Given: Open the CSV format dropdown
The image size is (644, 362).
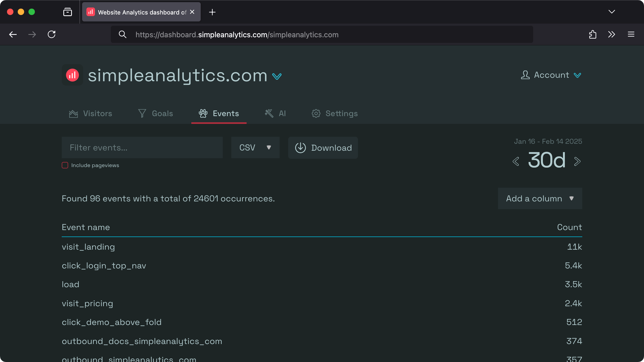Looking at the screenshot, I should (x=255, y=147).
